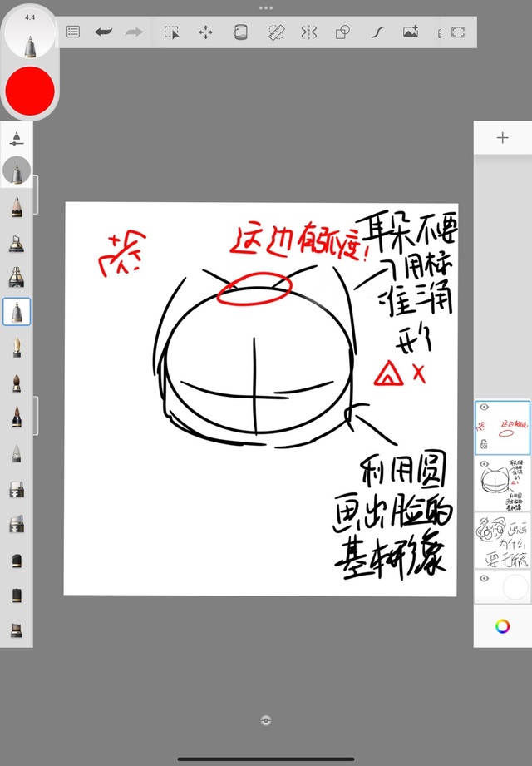Open the main menu list icon
The image size is (532, 766).
tap(73, 32)
